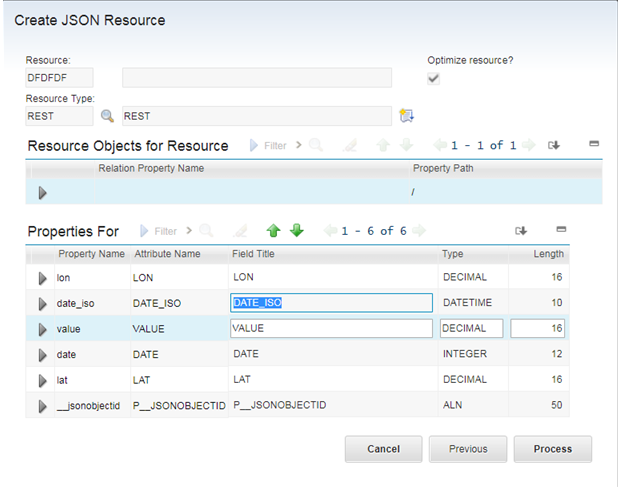
Task: Sort by Field Title column header
Action: pos(253,254)
